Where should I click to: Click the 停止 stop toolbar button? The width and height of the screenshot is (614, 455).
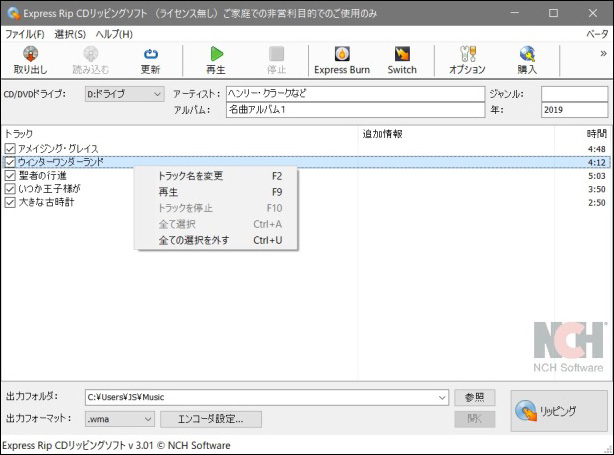pyautogui.click(x=276, y=60)
